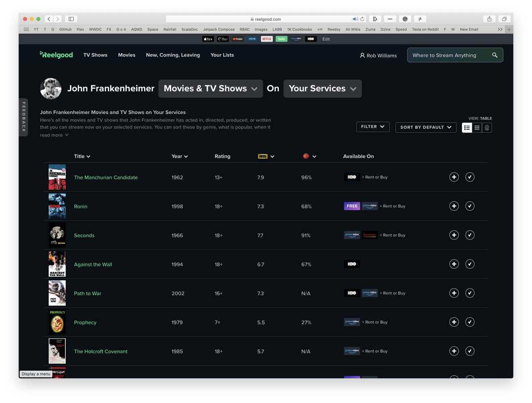532x403 pixels.
Task: Open the FREE badge for Ronin
Action: (352, 206)
